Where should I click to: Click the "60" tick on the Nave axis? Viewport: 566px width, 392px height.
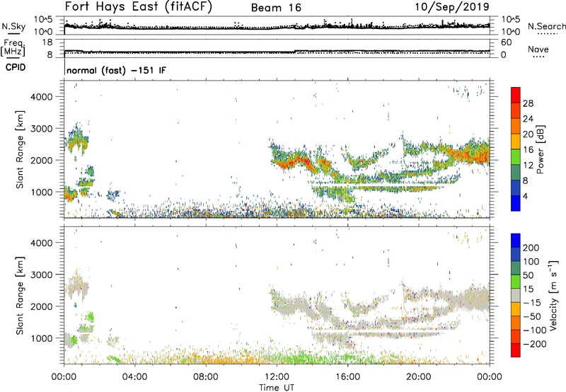[506, 42]
